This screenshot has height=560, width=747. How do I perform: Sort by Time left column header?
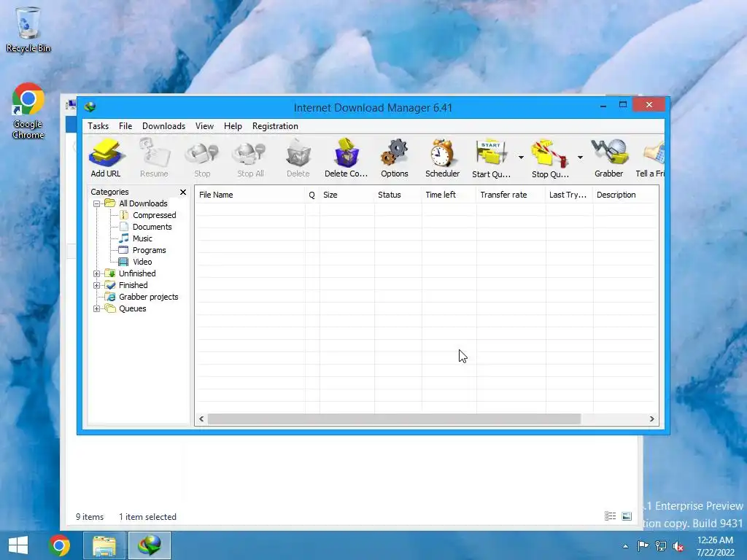pyautogui.click(x=449, y=195)
